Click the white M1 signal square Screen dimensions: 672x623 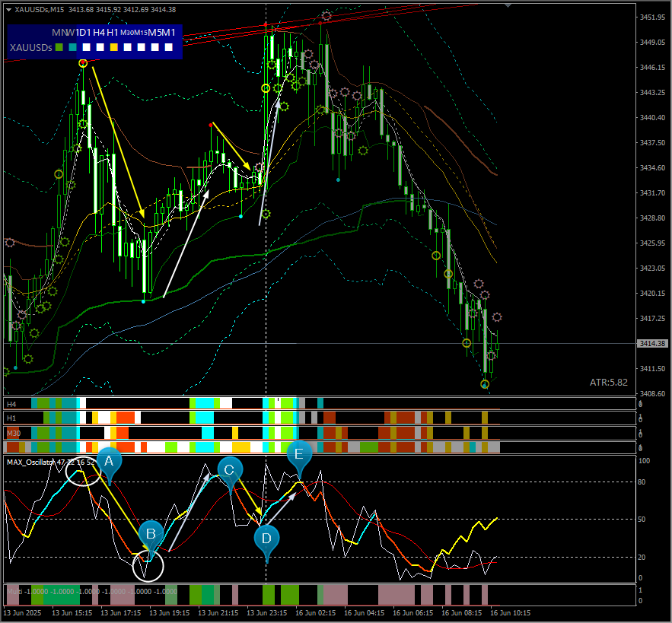click(169, 48)
